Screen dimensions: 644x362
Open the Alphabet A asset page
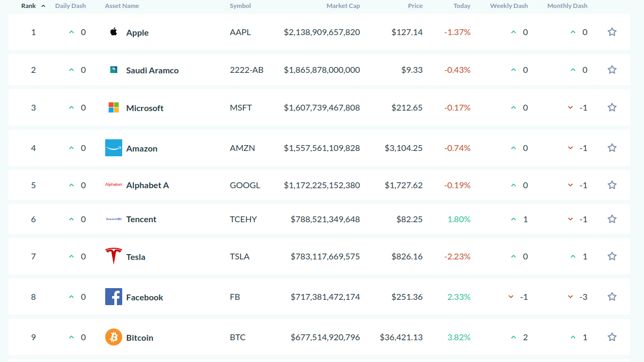148,185
